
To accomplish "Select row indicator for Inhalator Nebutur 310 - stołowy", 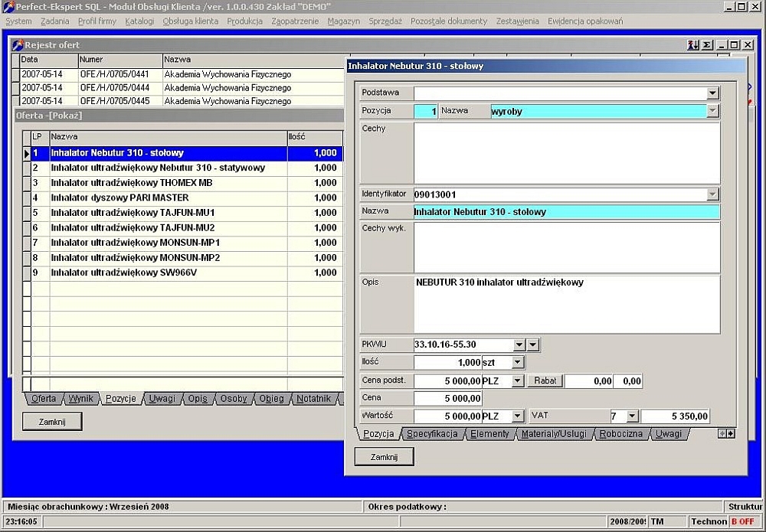I will coord(27,153).
